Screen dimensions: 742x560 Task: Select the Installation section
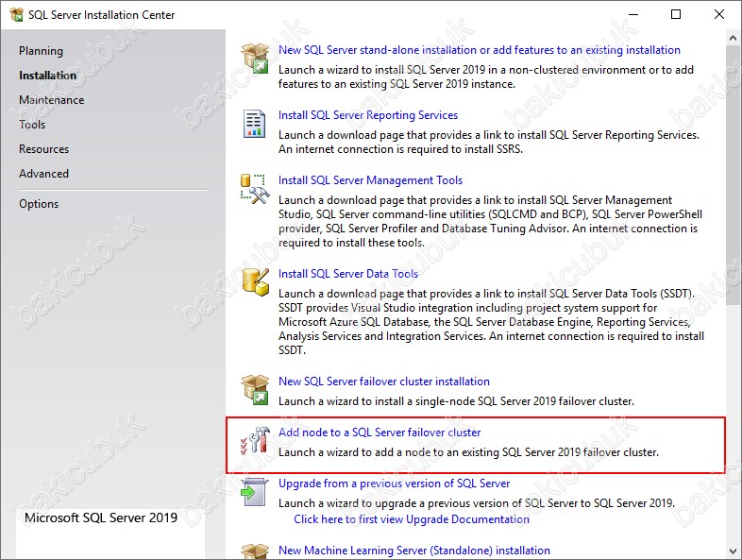point(47,76)
